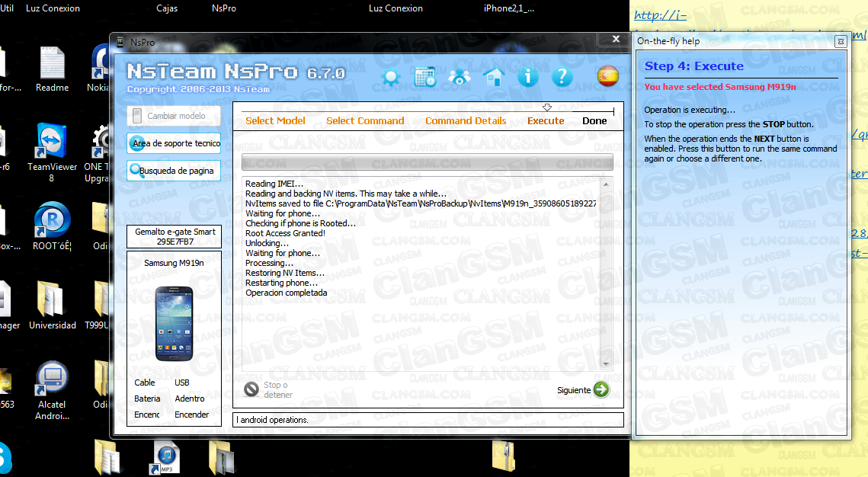Open the Universidad folder on desktop
This screenshot has width=868, height=477.
click(x=52, y=305)
